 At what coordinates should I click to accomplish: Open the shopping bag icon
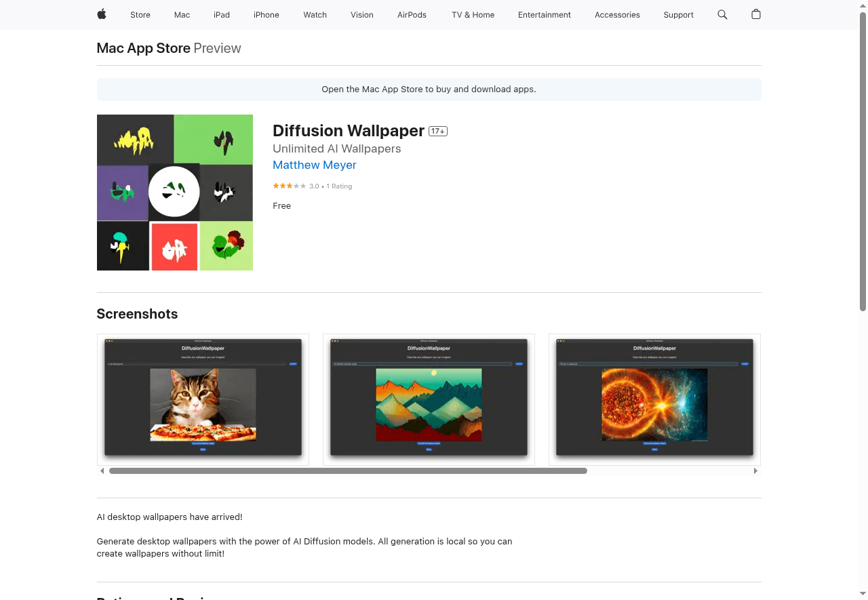755,14
